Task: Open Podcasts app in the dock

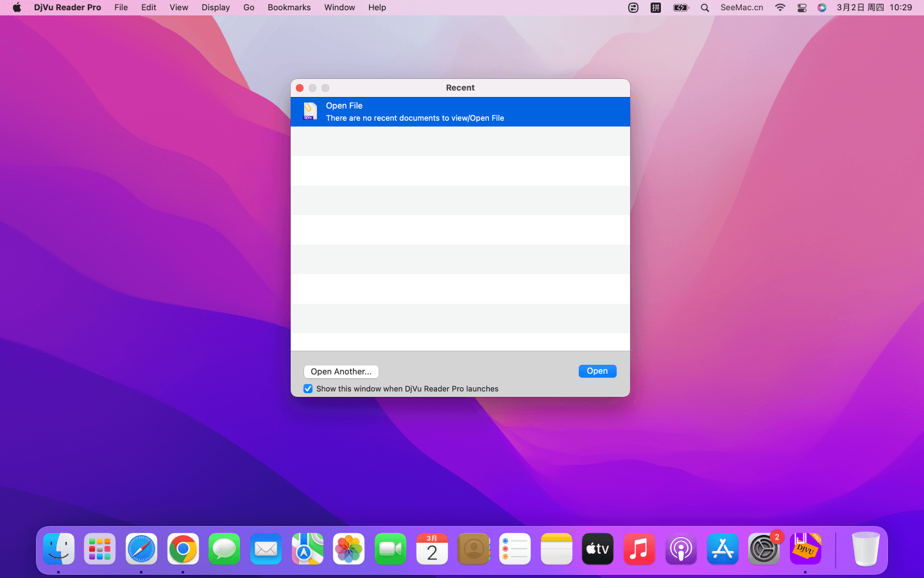Action: click(681, 549)
